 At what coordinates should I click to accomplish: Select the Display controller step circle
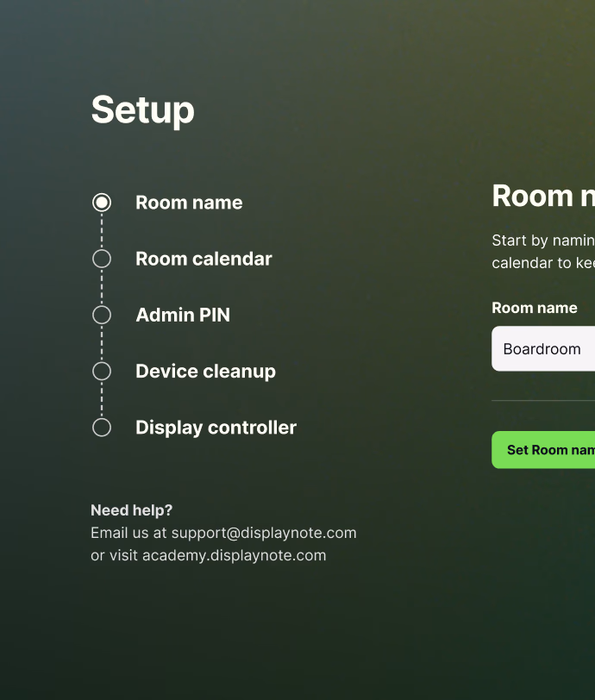(102, 428)
